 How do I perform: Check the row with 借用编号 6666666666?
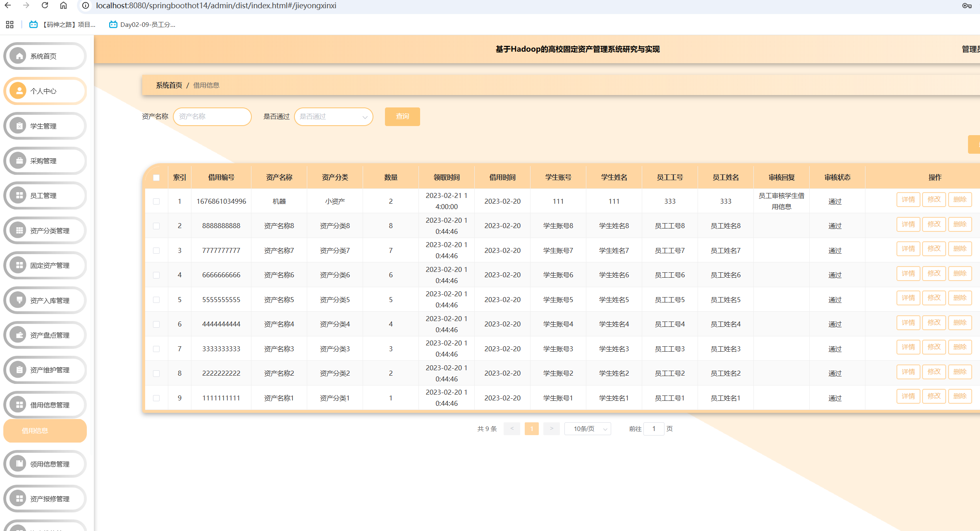click(156, 275)
